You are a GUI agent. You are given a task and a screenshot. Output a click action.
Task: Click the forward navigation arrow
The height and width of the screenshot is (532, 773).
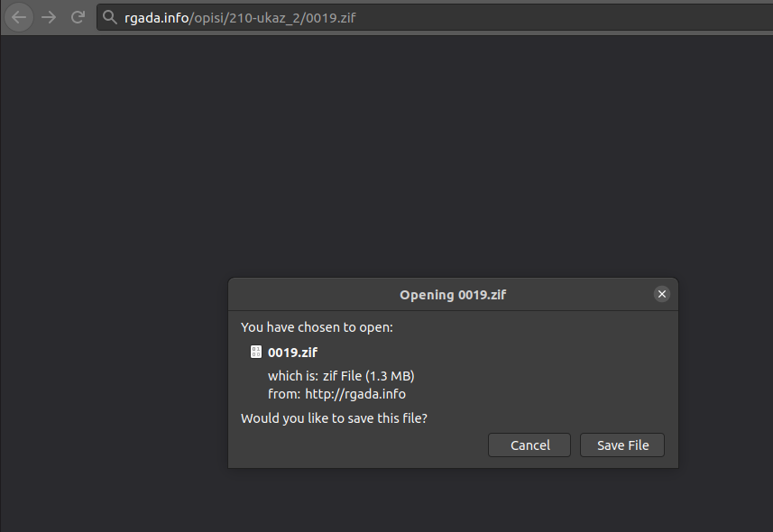click(x=48, y=16)
